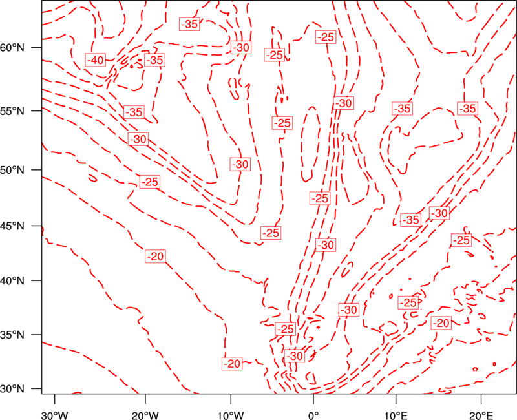Select the 50°N latitude axis label
517x420 pixels.
tap(12, 170)
